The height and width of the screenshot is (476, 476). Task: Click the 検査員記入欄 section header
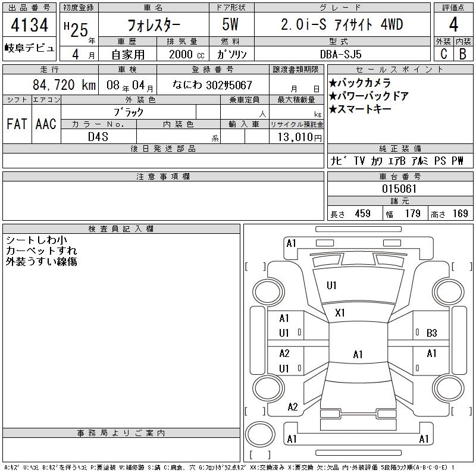pos(121,229)
